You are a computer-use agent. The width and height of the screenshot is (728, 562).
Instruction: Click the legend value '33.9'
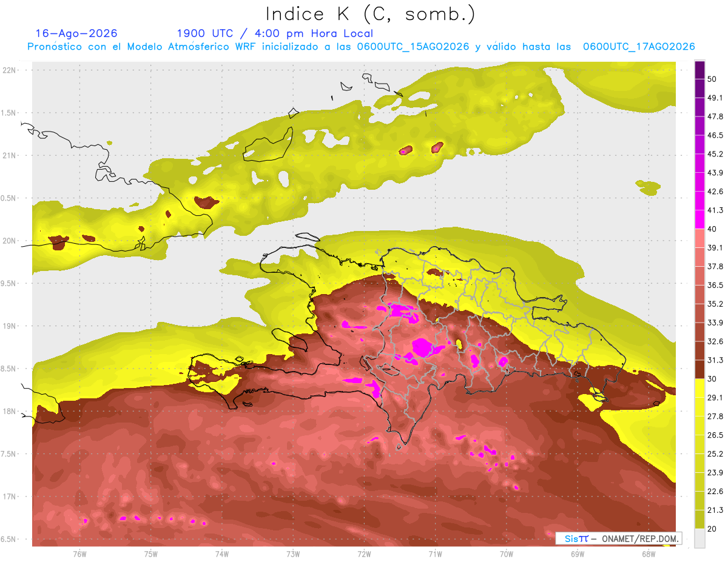[x=715, y=323]
